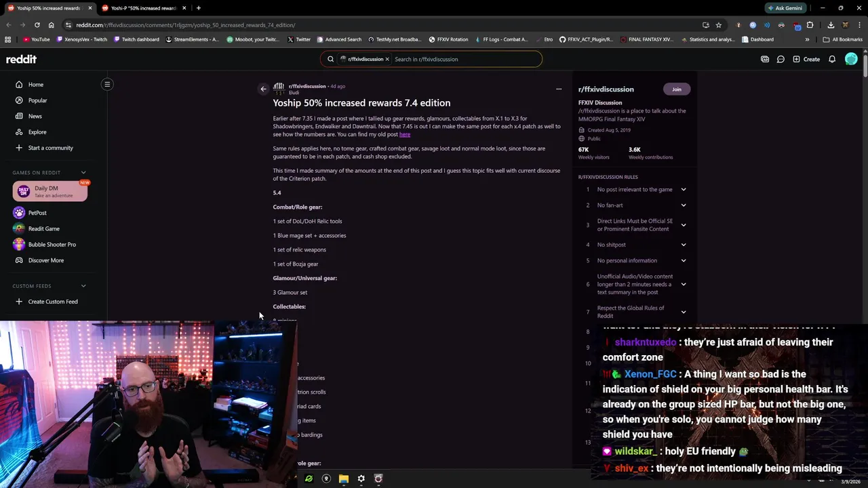Collapse the Games on Reddit section
868x488 pixels.
point(83,173)
